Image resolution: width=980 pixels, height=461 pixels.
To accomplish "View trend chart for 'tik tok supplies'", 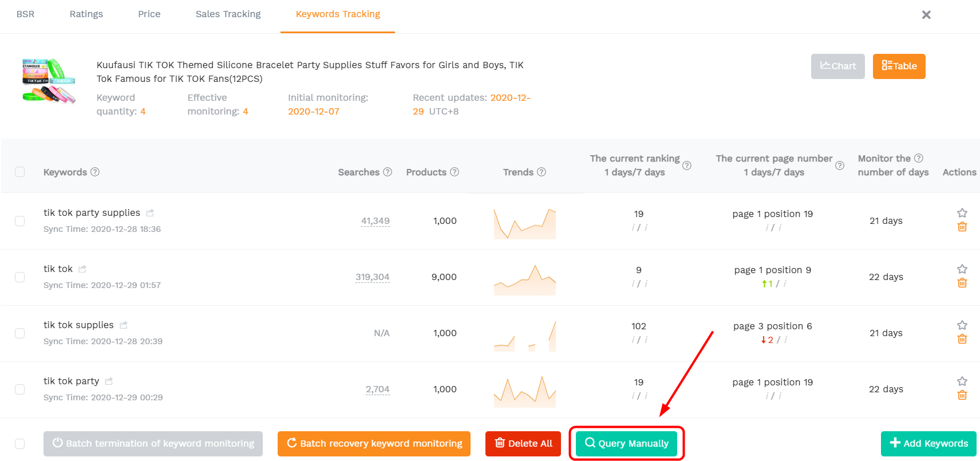I will tap(525, 336).
